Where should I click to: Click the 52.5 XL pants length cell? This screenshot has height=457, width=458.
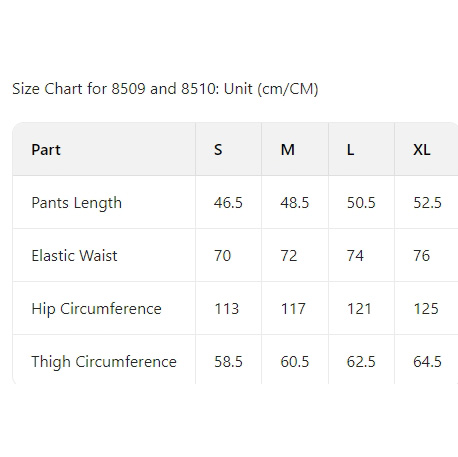(427, 203)
